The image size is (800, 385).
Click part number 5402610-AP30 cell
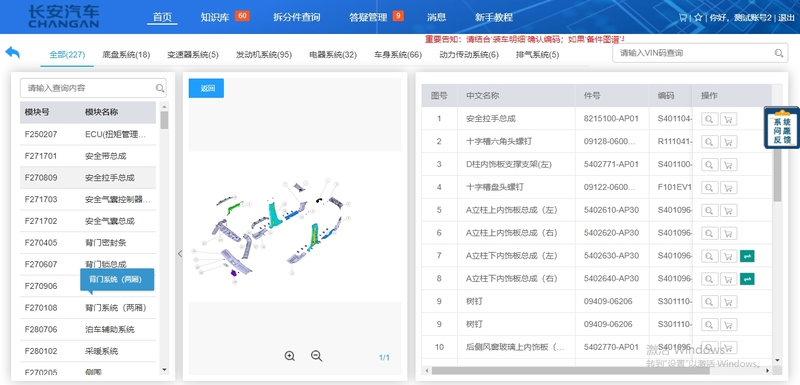[x=612, y=210]
